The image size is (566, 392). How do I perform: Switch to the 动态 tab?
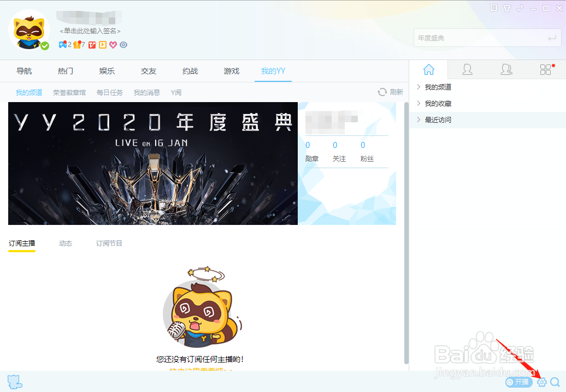point(66,243)
